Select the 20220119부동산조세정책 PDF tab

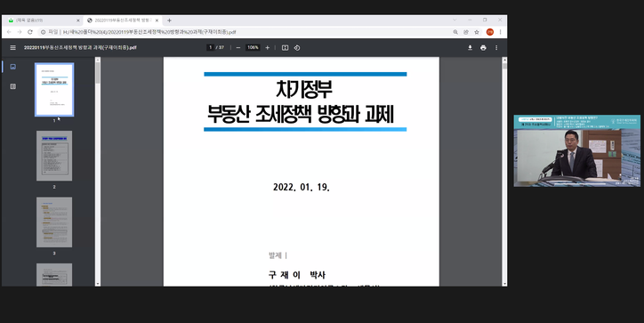pos(123,20)
